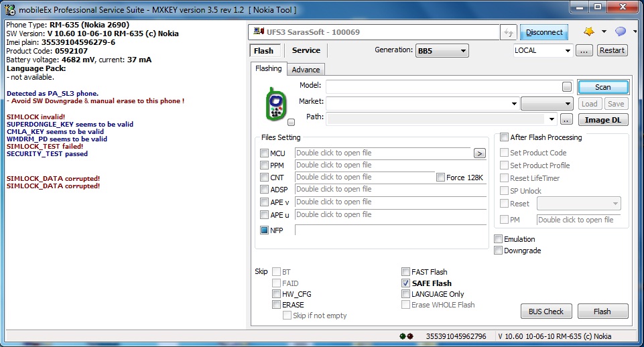
Task: Click into the Model input field
Action: 444,86
